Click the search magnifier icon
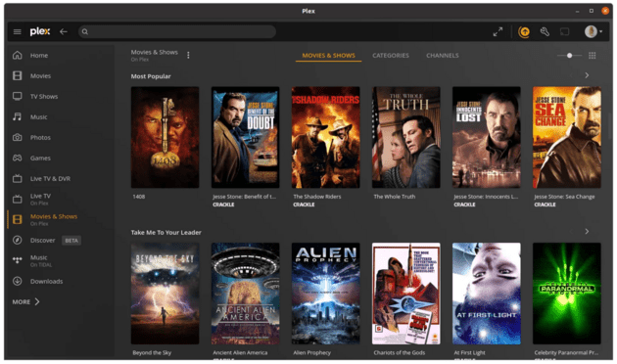Viewport: 617px width, 364px height. coord(85,32)
